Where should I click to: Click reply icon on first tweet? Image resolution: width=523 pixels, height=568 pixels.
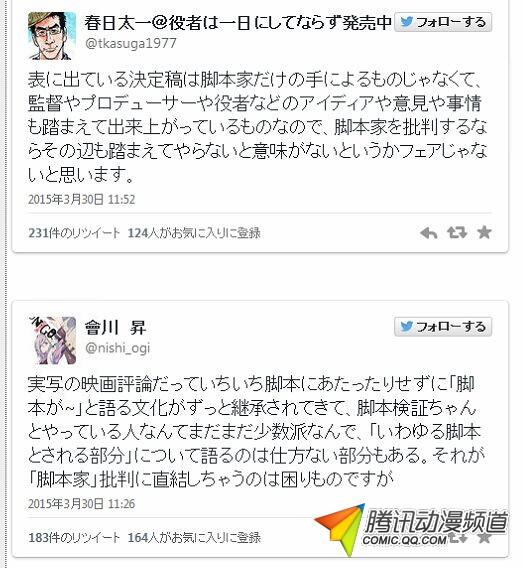tap(428, 233)
